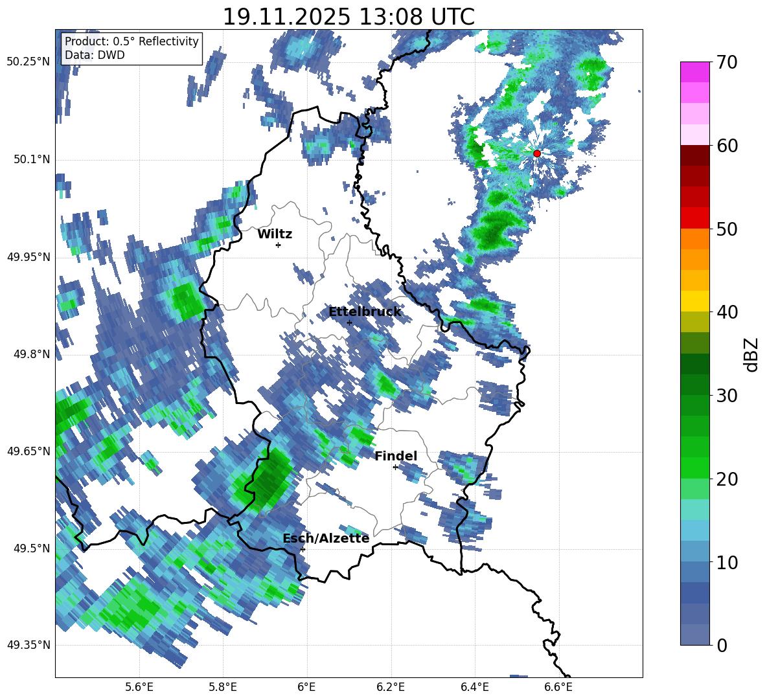
Task: Pick the yellow colorbar segment above 40
Action: pyautogui.click(x=694, y=301)
